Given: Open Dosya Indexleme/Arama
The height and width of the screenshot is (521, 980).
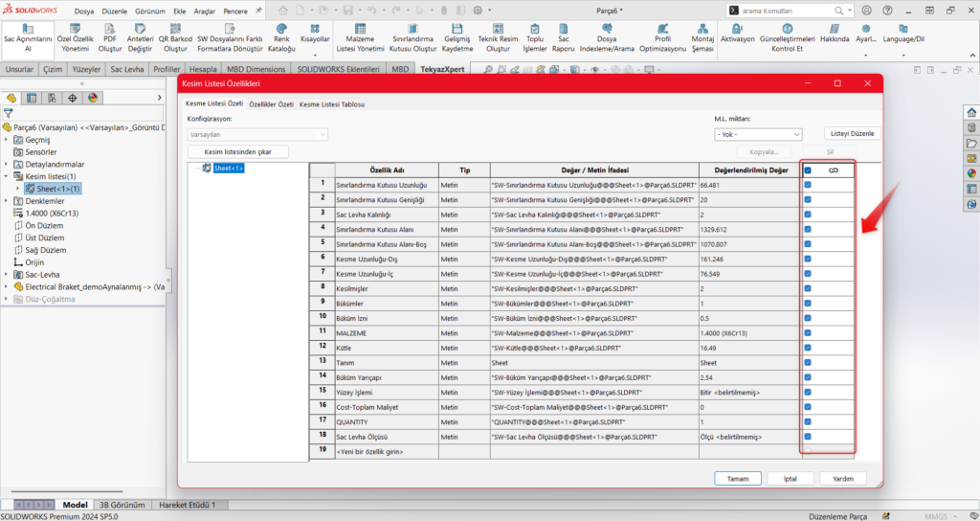Looking at the screenshot, I should [x=607, y=38].
